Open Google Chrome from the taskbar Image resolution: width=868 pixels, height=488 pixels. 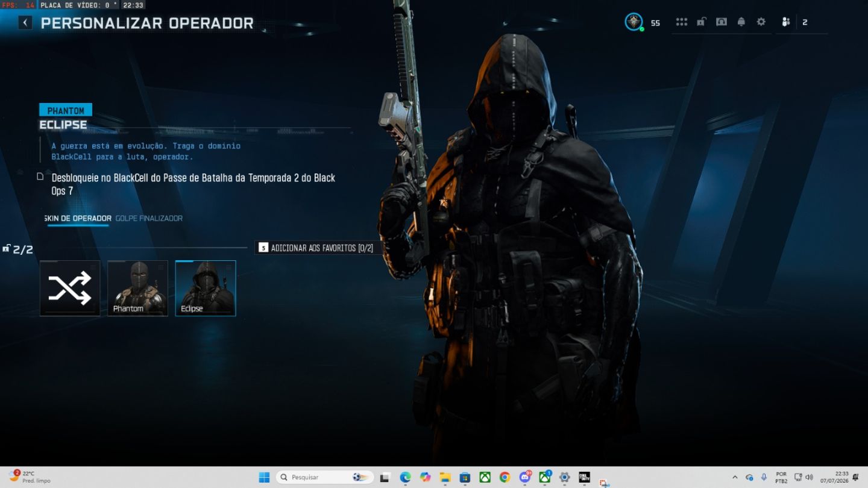pyautogui.click(x=505, y=477)
